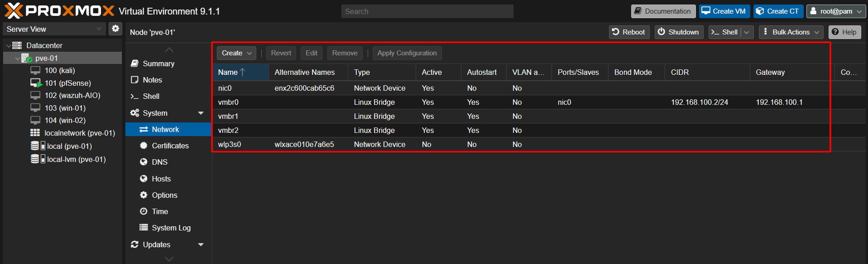Click the Time clock icon
Screen dimensions: 868x264
pos(144,211)
